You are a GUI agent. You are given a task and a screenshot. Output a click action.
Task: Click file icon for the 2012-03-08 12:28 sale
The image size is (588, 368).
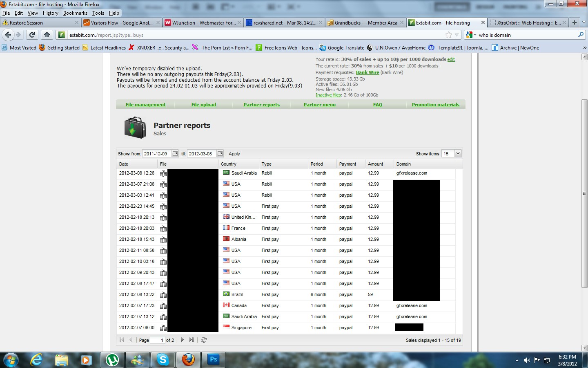pos(163,173)
